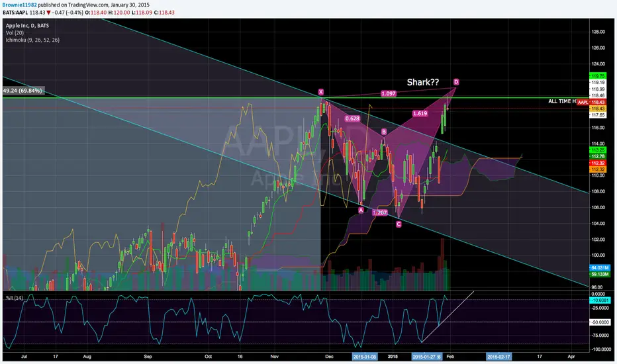Click the Sep label on time axis

[148, 357]
